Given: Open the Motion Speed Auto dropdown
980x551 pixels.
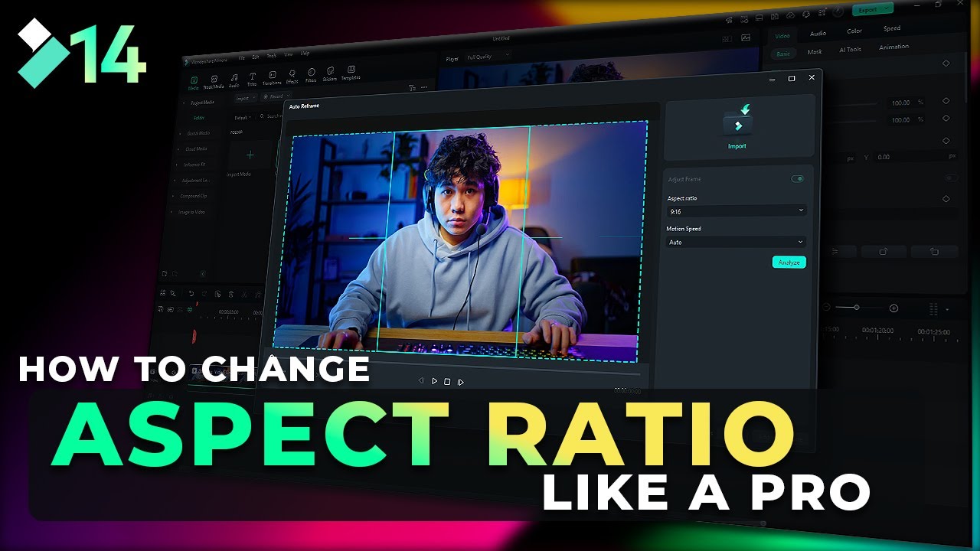Looking at the screenshot, I should click(737, 242).
